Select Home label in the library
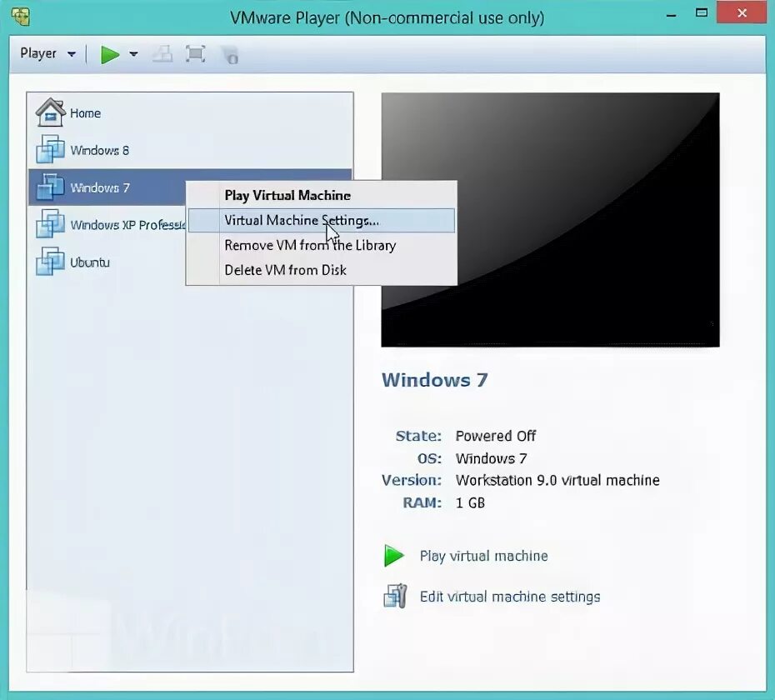 click(x=86, y=113)
